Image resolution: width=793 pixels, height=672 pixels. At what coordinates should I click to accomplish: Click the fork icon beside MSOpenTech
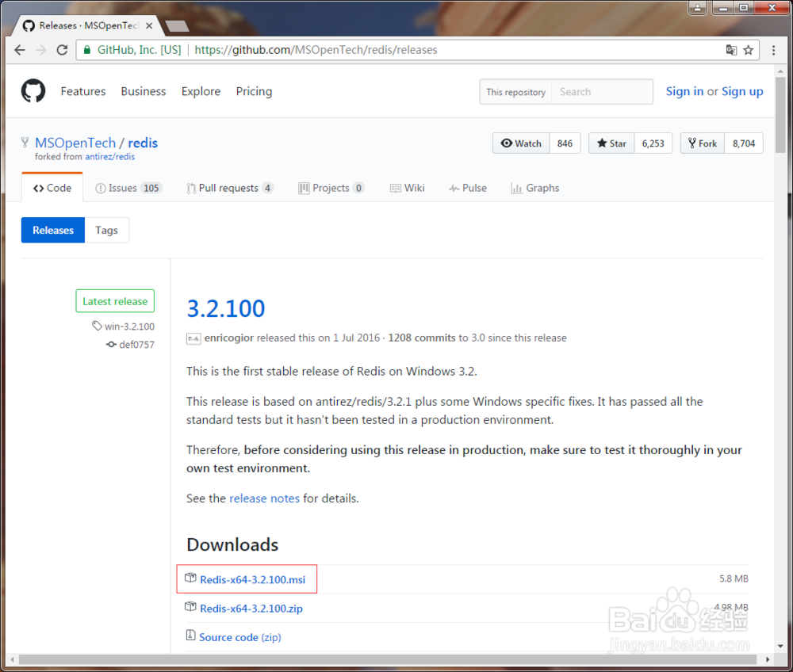point(25,143)
